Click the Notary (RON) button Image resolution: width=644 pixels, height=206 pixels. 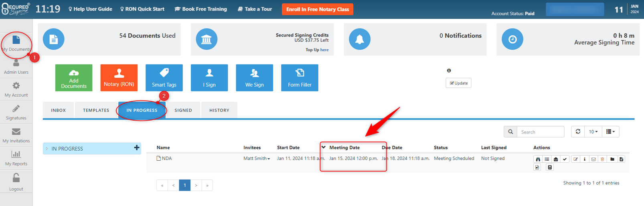119,78
